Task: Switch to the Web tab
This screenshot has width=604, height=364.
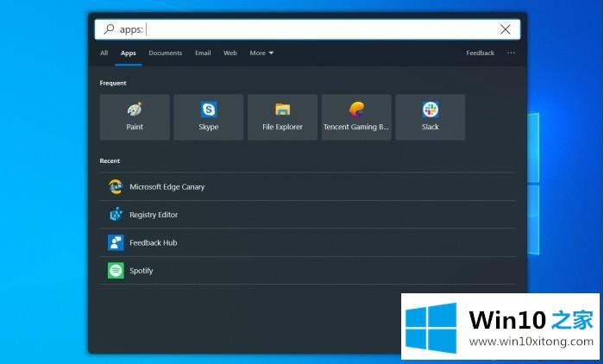Action: tap(230, 53)
